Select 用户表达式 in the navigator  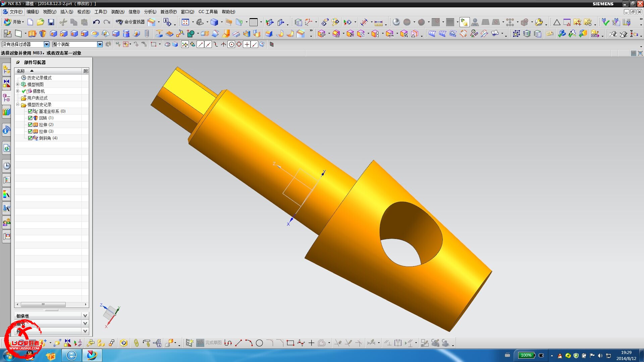(x=37, y=98)
